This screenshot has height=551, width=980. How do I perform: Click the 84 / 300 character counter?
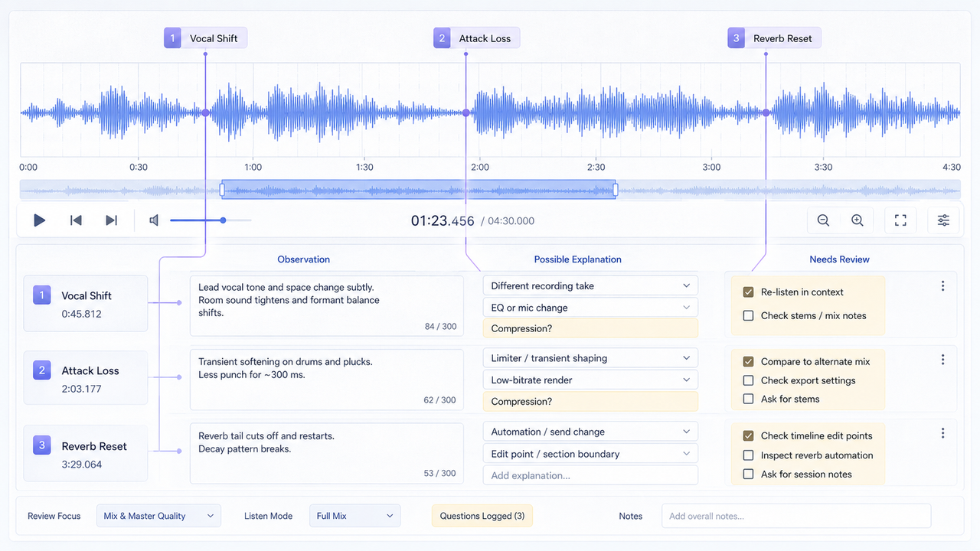click(440, 326)
